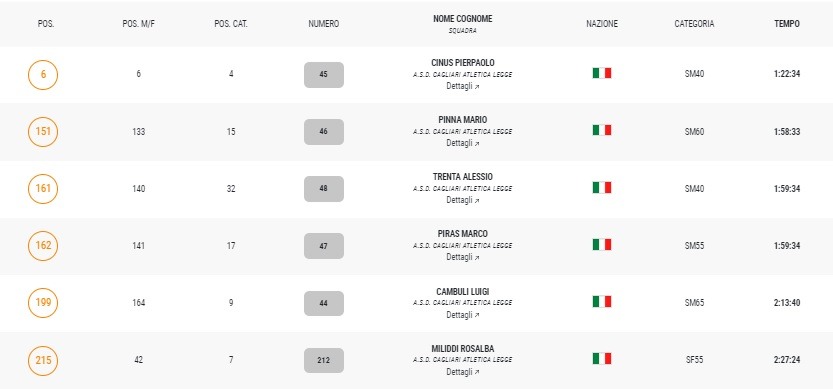833x389 pixels.
Task: Open Dettagli link for Piras Marco
Action: pos(462,257)
